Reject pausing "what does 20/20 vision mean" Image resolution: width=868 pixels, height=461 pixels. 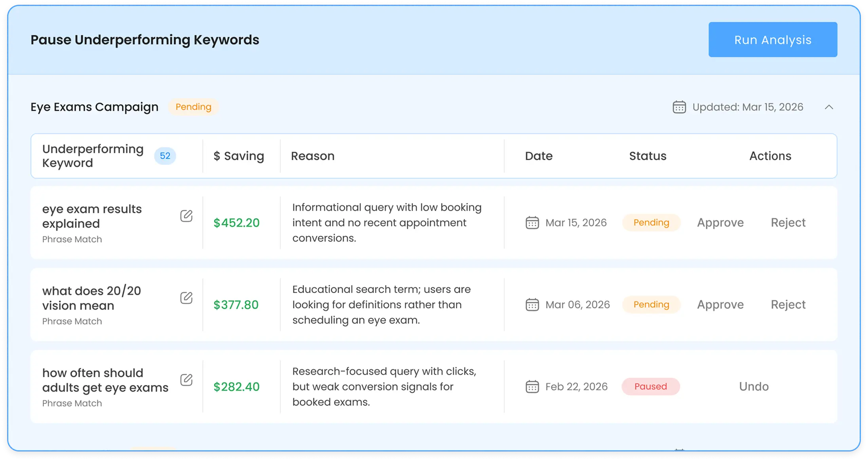coord(788,305)
